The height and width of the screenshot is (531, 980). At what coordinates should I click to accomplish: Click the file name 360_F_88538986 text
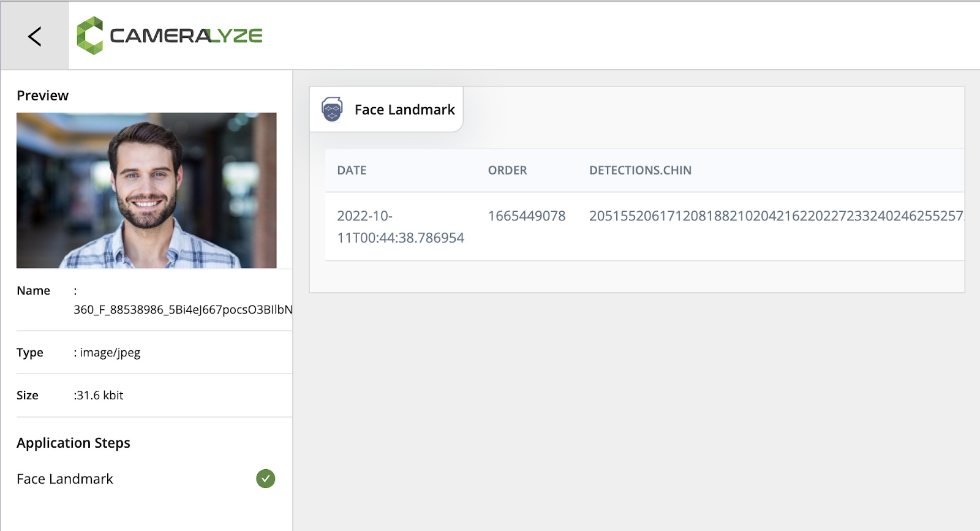183,309
